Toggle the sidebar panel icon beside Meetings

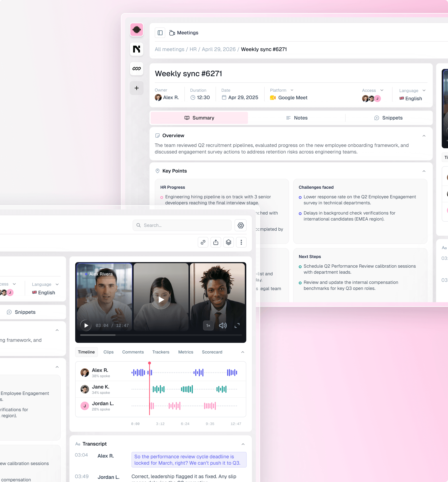(160, 33)
